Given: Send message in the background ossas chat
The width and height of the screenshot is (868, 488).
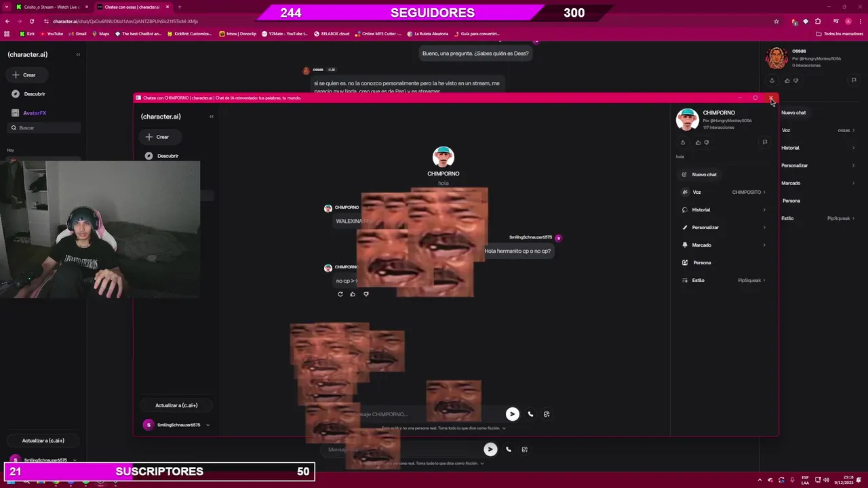Looking at the screenshot, I should tap(490, 449).
